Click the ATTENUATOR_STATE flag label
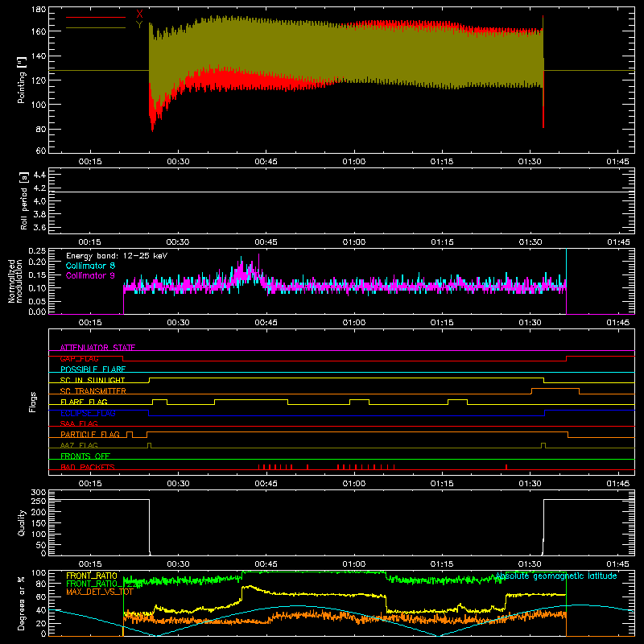Viewport: 644px width, 644px height. 97,348
